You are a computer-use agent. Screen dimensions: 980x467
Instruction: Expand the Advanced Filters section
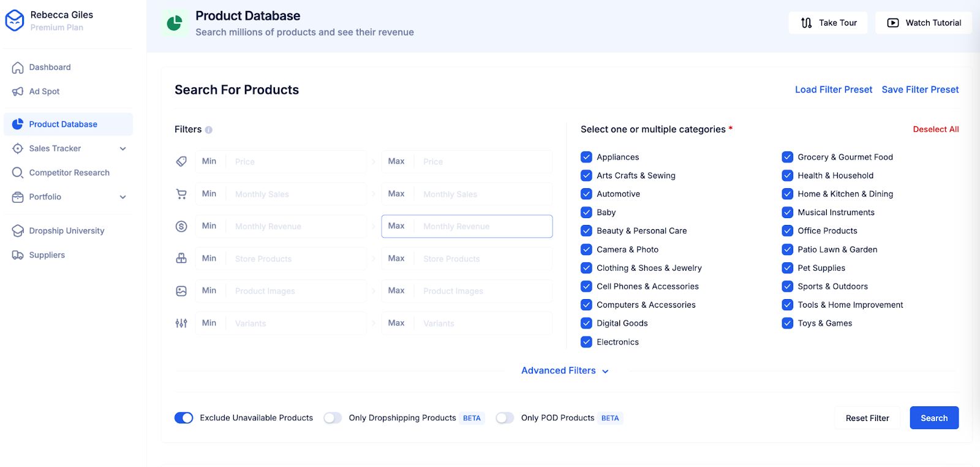coord(564,371)
